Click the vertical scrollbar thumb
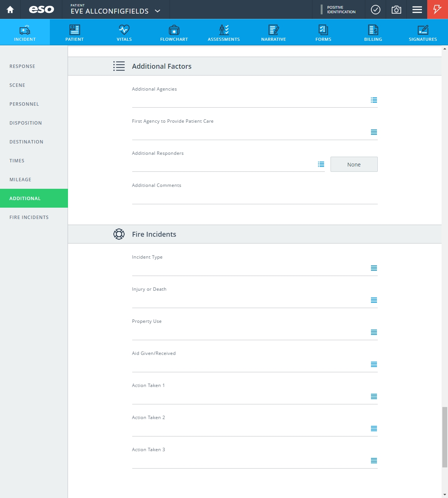 pyautogui.click(x=445, y=437)
